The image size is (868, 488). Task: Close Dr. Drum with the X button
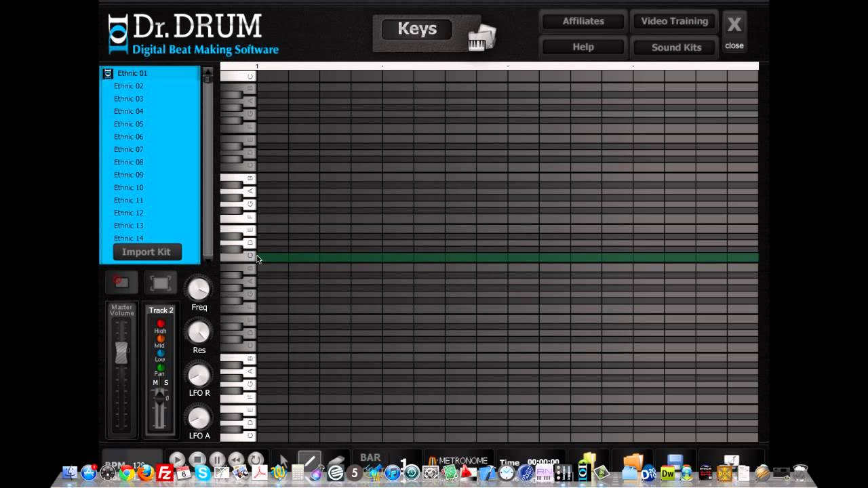[x=734, y=31]
